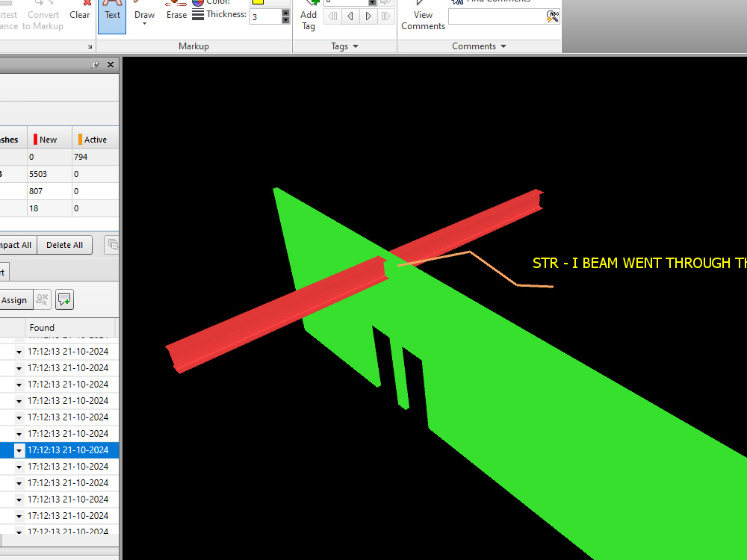Viewport: 747px width, 560px height.
Task: Click the Update All tests icon
Action: pos(113,245)
